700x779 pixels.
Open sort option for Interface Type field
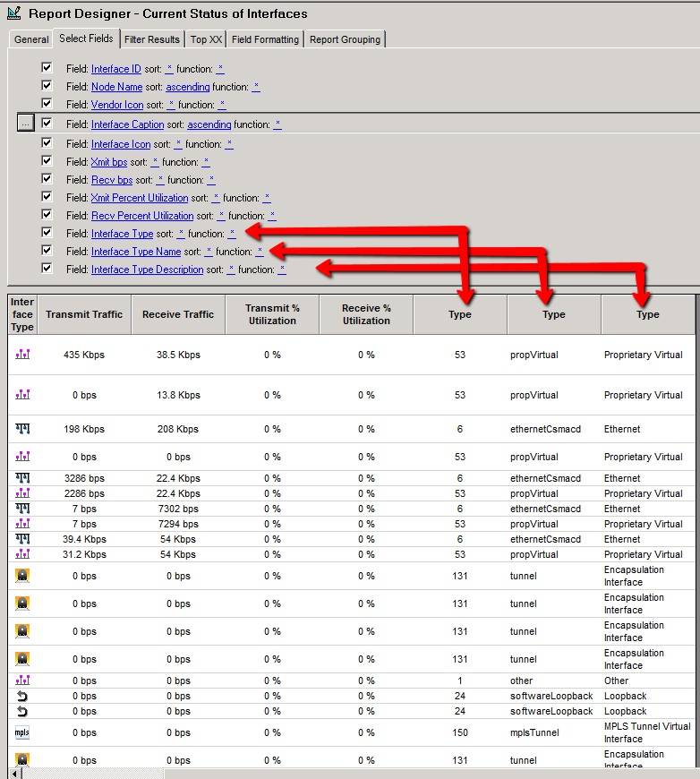181,234
